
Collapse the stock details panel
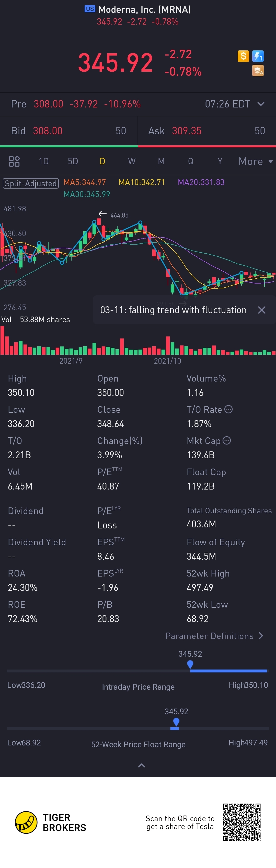(142, 766)
